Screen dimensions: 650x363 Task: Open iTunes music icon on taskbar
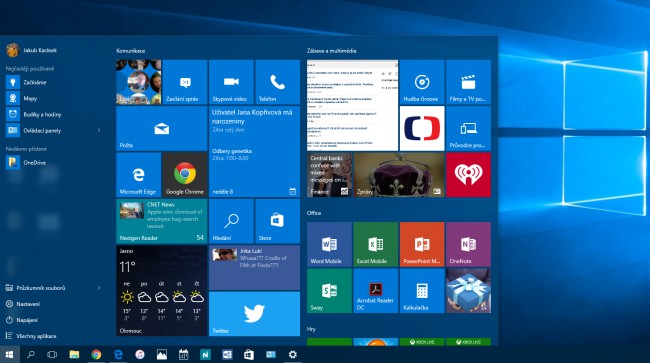(x=140, y=355)
